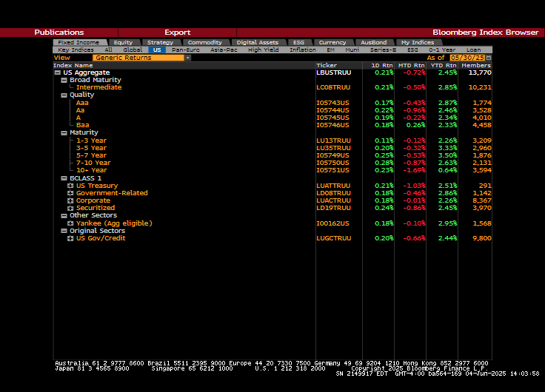Open the top-row ESG asset class tab
This screenshot has width=545, height=392.
tap(298, 42)
